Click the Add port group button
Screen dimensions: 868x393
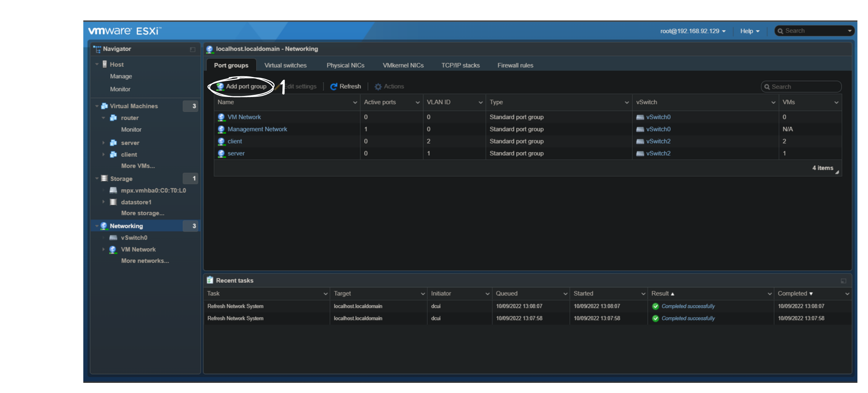point(241,86)
